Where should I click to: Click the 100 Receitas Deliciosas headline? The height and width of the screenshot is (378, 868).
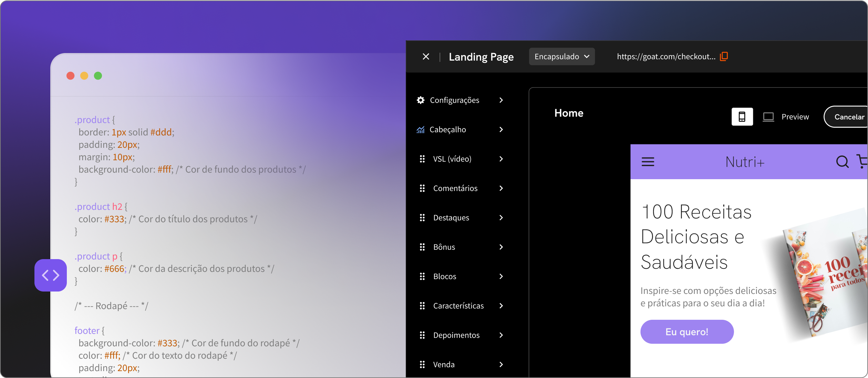coord(696,237)
